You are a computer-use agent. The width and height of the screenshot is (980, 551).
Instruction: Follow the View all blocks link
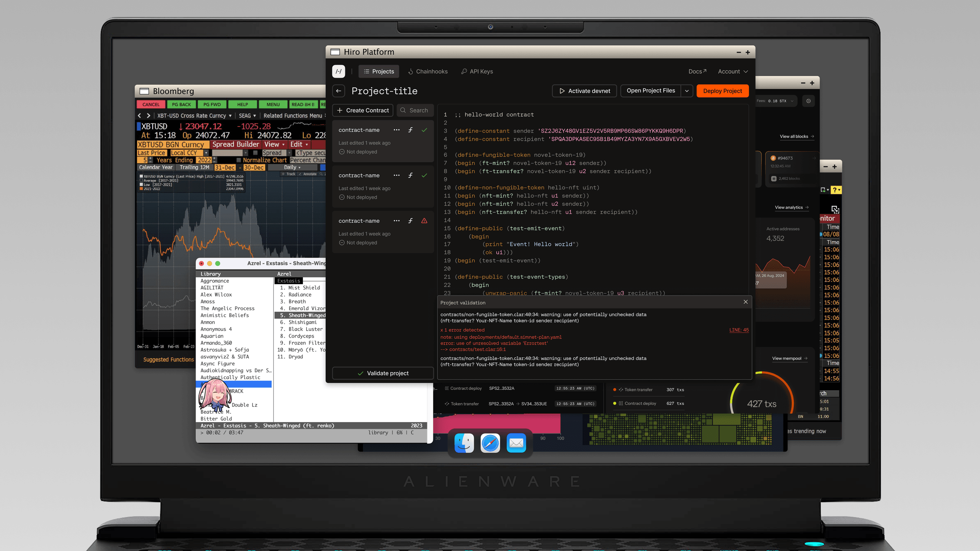(797, 136)
